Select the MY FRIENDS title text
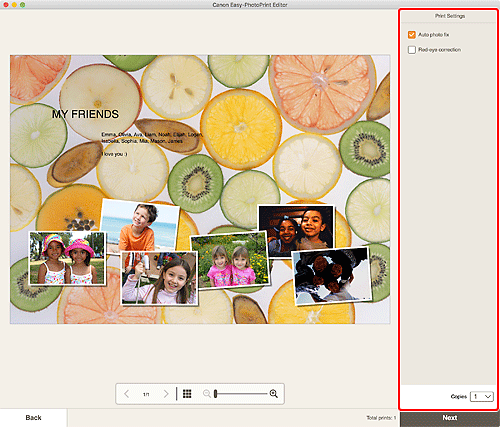The width and height of the screenshot is (500, 427). pyautogui.click(x=85, y=114)
